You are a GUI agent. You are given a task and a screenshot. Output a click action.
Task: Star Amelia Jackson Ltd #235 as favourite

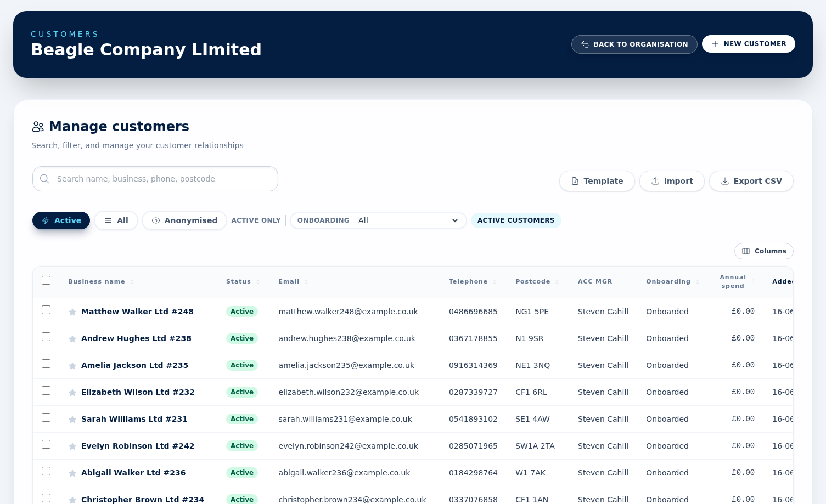tap(72, 366)
